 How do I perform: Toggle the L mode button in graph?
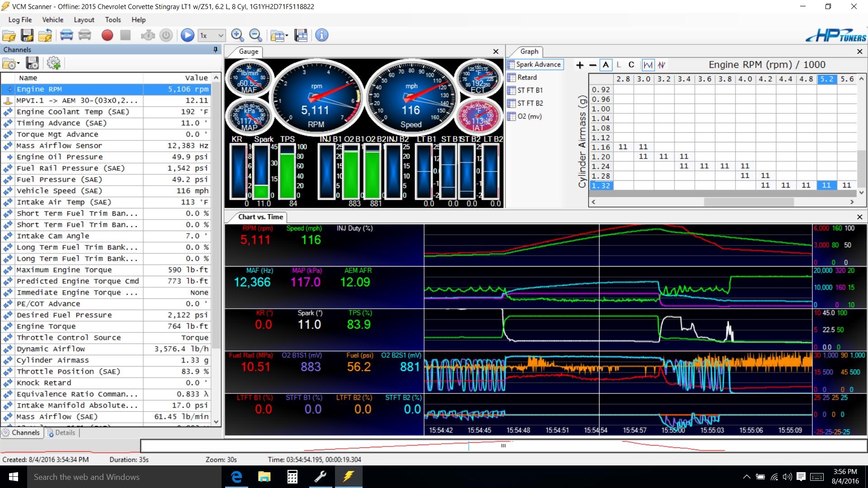(x=618, y=65)
